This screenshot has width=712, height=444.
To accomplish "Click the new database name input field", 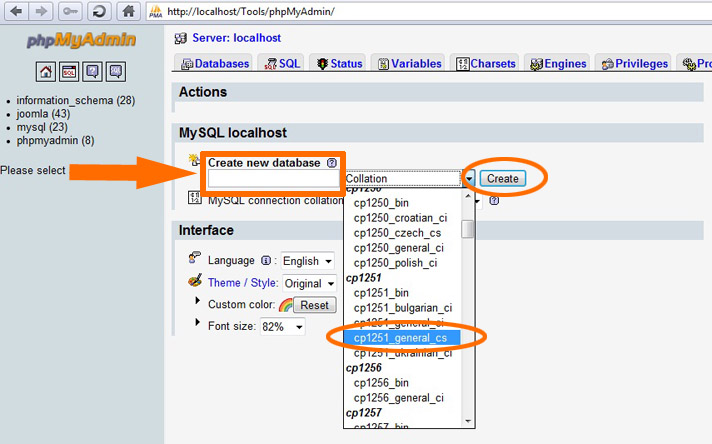I will pos(274,179).
